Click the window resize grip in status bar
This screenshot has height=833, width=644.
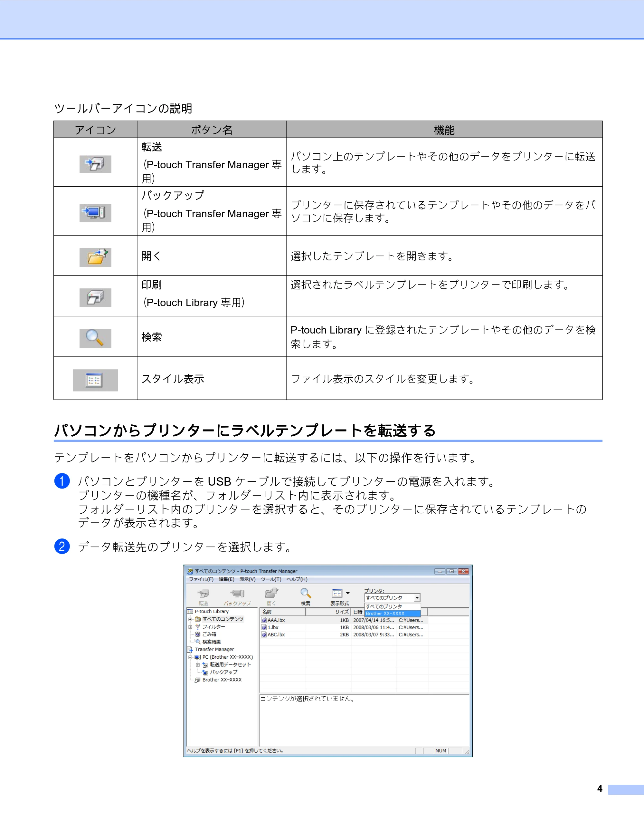pos(467,751)
